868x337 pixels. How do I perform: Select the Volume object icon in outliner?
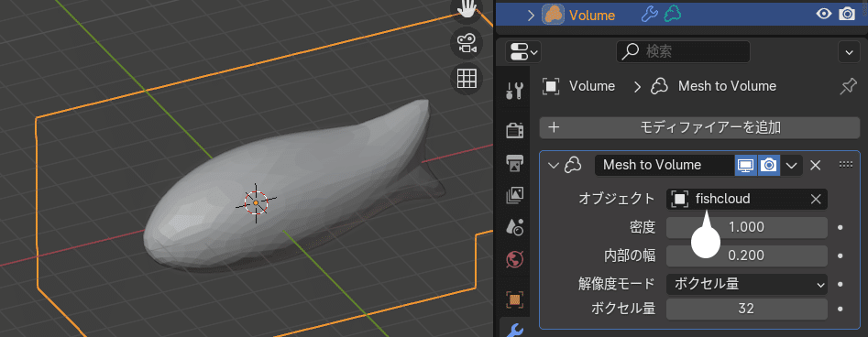[553, 15]
